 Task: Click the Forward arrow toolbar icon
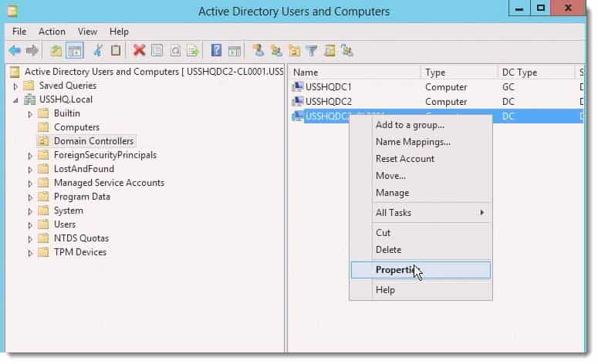[x=32, y=51]
